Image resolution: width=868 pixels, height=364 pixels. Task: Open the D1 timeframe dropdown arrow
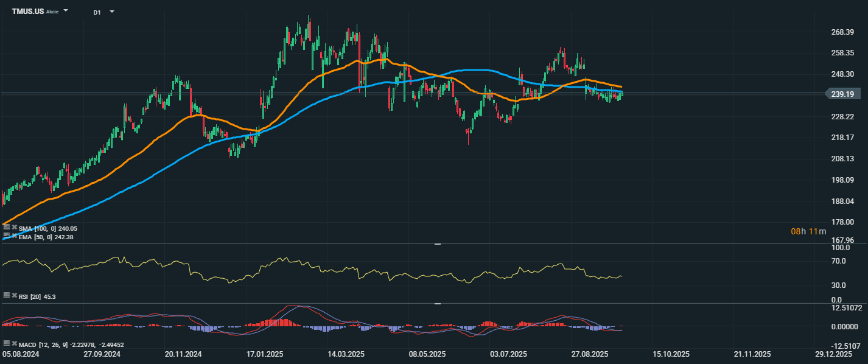[x=111, y=12]
